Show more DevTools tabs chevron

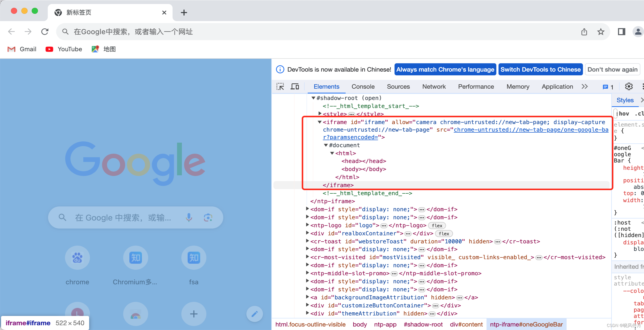(585, 87)
